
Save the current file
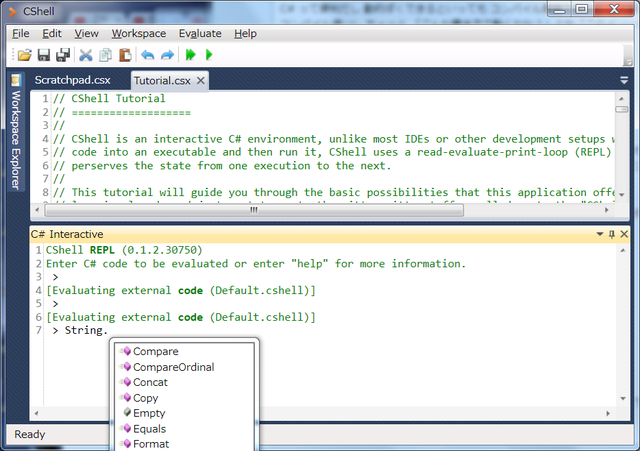point(44,55)
